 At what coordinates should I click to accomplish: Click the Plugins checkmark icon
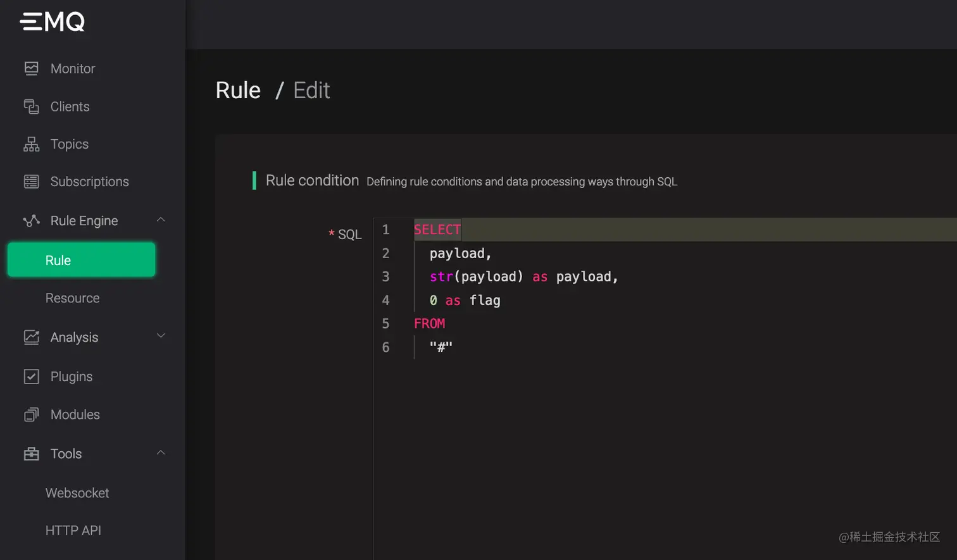[x=31, y=376]
